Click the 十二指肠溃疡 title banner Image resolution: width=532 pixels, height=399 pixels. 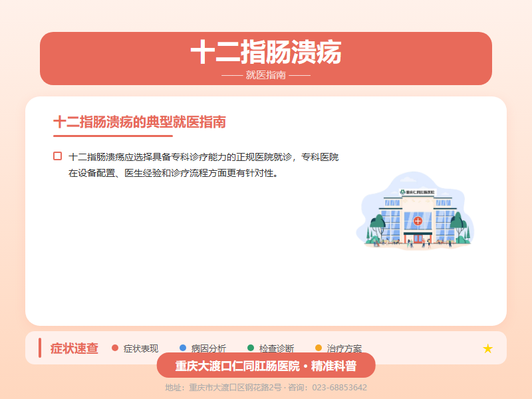266,59
